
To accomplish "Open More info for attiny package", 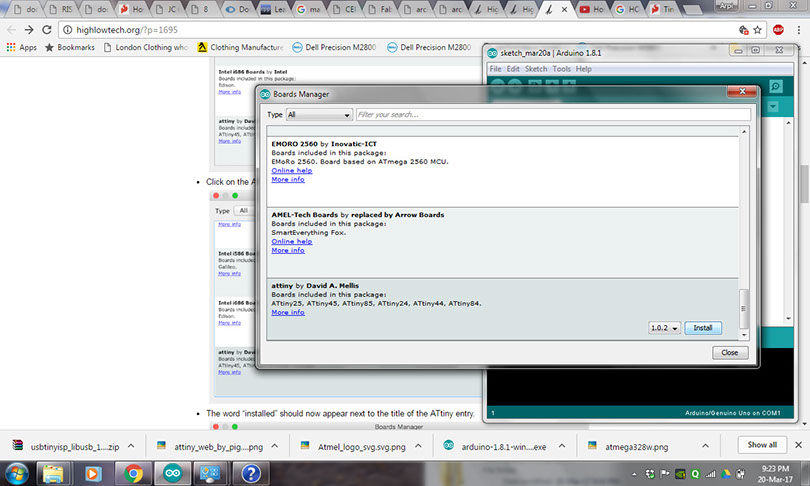I will (288, 312).
